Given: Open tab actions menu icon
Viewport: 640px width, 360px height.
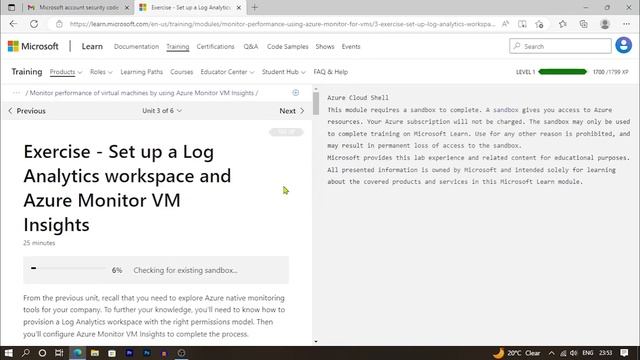Looking at the screenshot, I should [11, 7].
